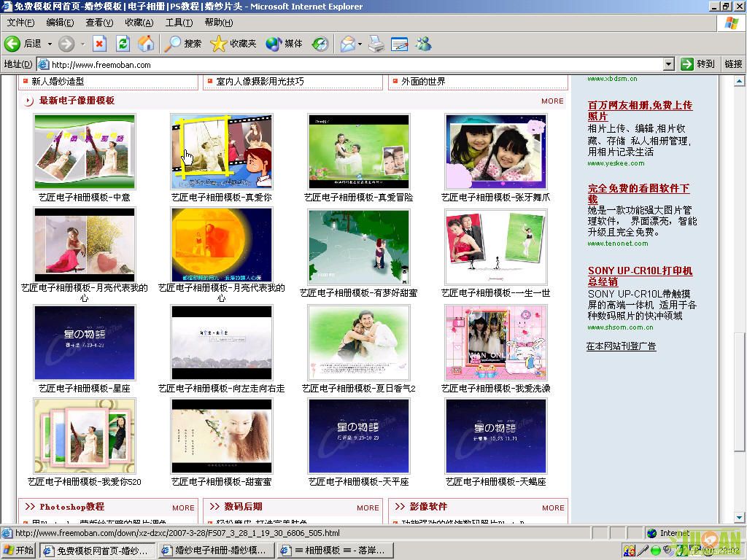The height and width of the screenshot is (560, 747).
Task: Open the 帮助(H) menu
Action: (x=219, y=23)
